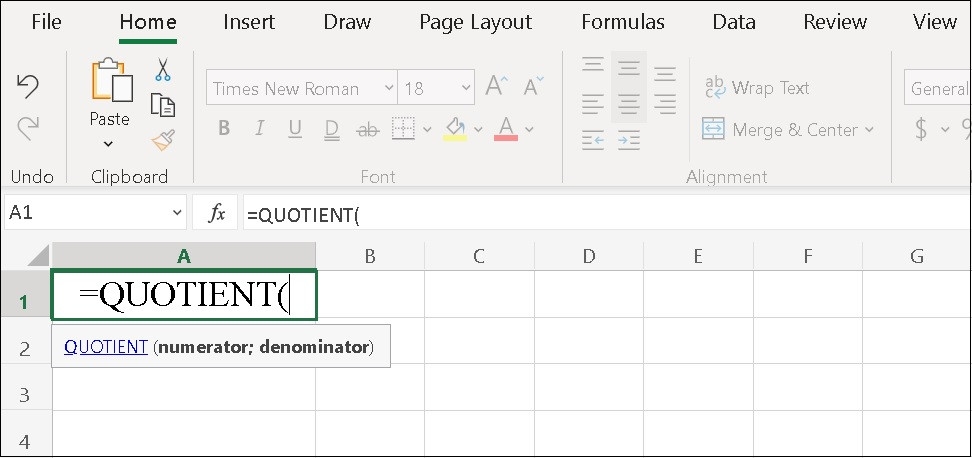
Task: Select Middle Align icon
Action: (x=629, y=68)
